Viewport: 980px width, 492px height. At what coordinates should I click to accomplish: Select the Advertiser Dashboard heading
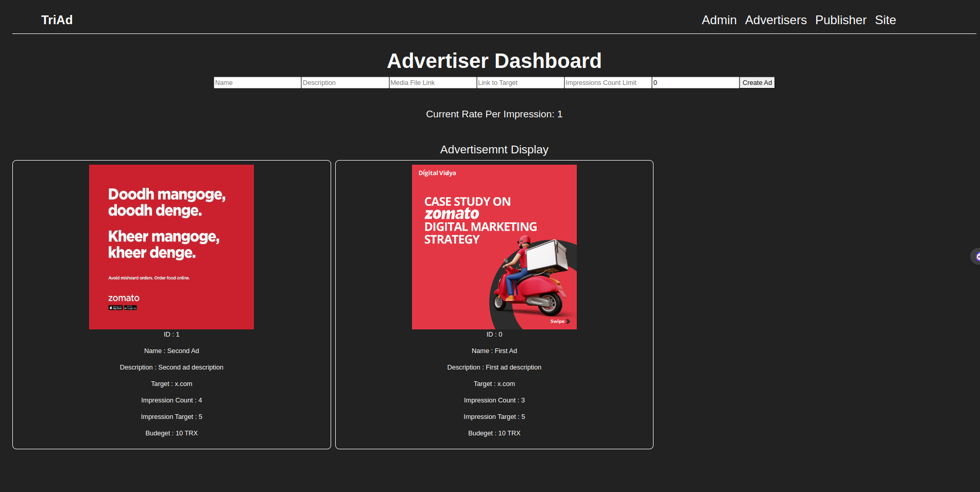(494, 61)
